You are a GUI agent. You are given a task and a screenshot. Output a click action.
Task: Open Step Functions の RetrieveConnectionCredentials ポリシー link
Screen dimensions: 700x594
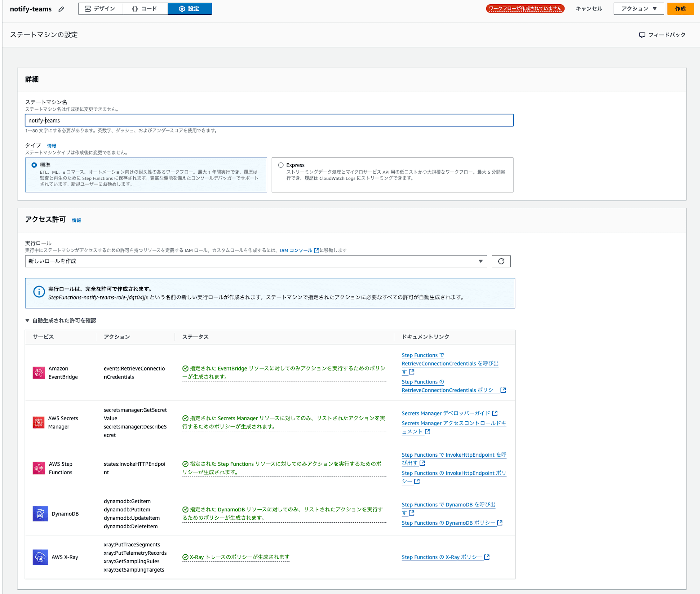click(454, 386)
